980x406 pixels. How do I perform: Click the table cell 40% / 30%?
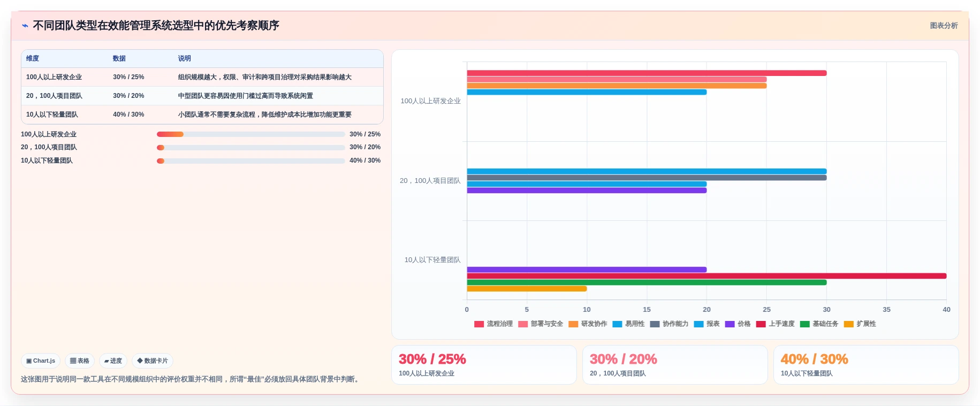tap(128, 114)
